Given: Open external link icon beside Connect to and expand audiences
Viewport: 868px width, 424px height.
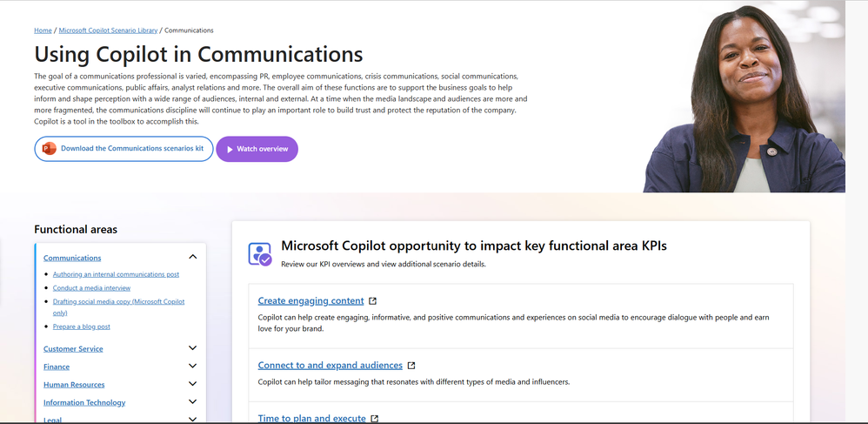Looking at the screenshot, I should [x=411, y=366].
